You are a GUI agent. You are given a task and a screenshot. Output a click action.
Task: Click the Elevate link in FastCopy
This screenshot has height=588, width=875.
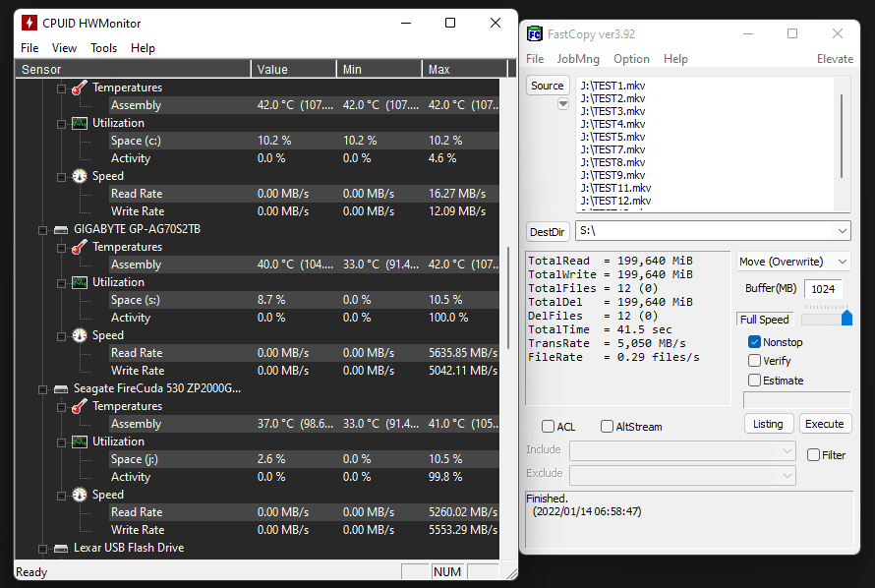[835, 59]
